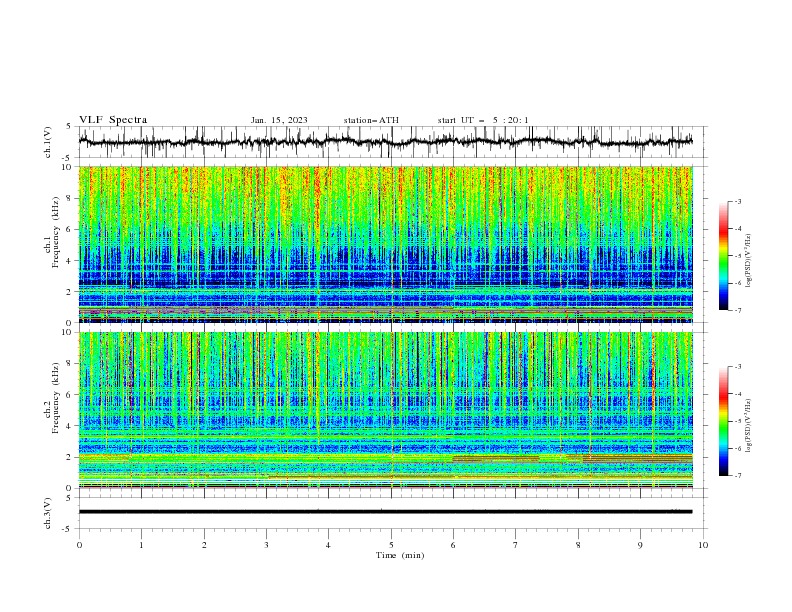Click the ch.1 spectrogram panel

(x=386, y=244)
